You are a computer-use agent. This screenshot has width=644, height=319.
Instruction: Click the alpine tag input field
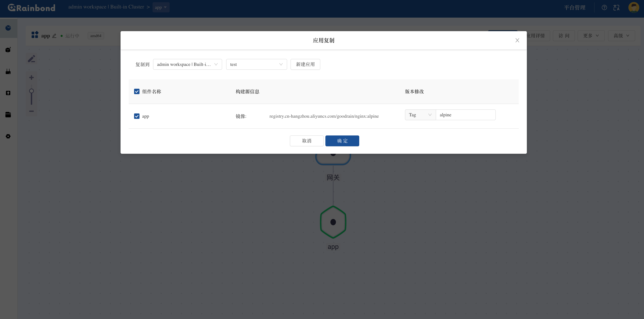coord(465,115)
